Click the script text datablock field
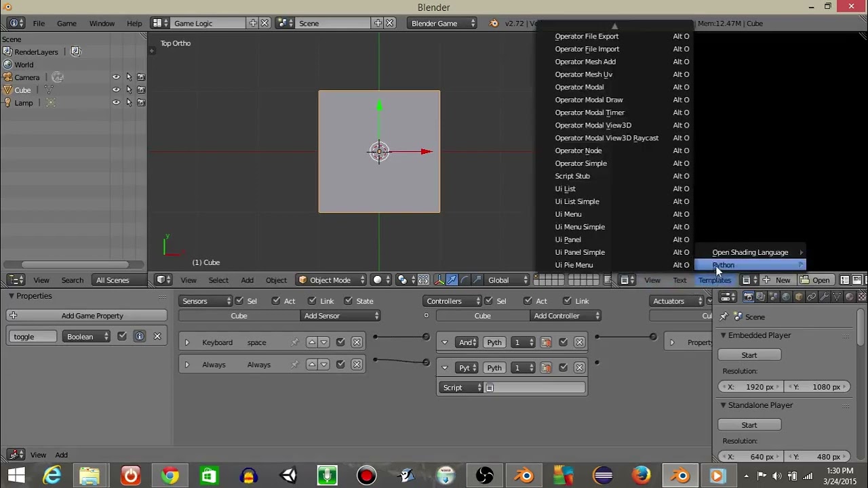Image resolution: width=868 pixels, height=488 pixels. (535, 388)
